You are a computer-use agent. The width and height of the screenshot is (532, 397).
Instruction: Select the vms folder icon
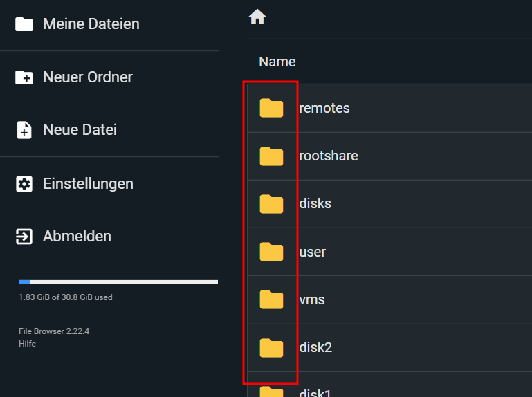coord(271,299)
